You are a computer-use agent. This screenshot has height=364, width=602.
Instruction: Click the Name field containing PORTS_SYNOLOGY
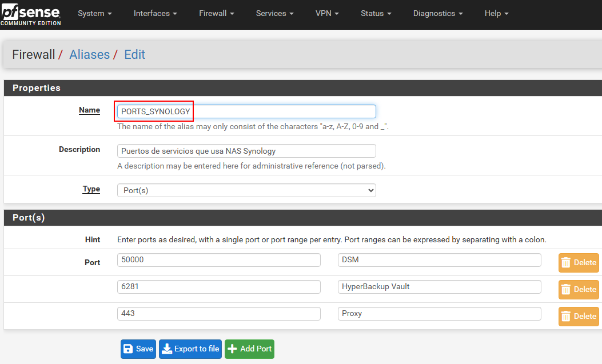click(246, 111)
